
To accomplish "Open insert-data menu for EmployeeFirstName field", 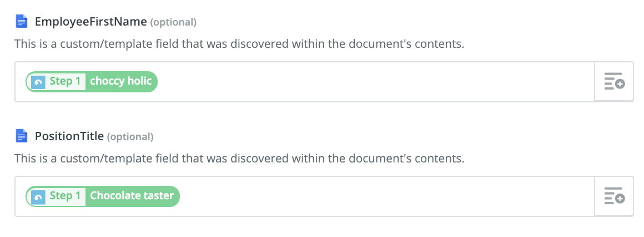I will point(614,81).
